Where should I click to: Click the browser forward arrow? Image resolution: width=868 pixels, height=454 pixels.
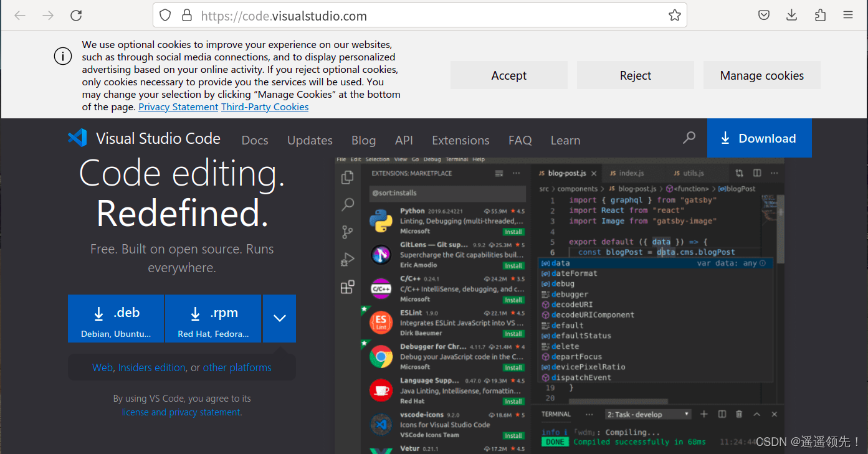click(x=48, y=16)
